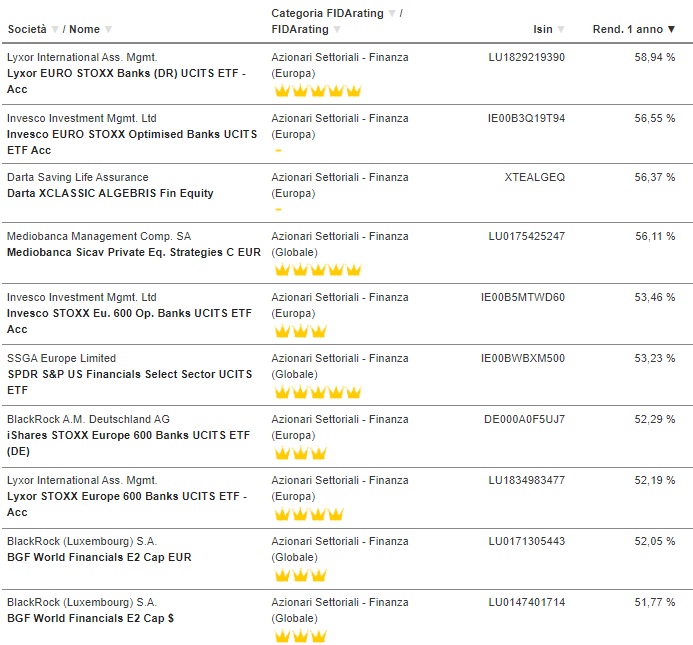Sort by Isin column arrow
Screen dimensions: 693x645
click(561, 30)
